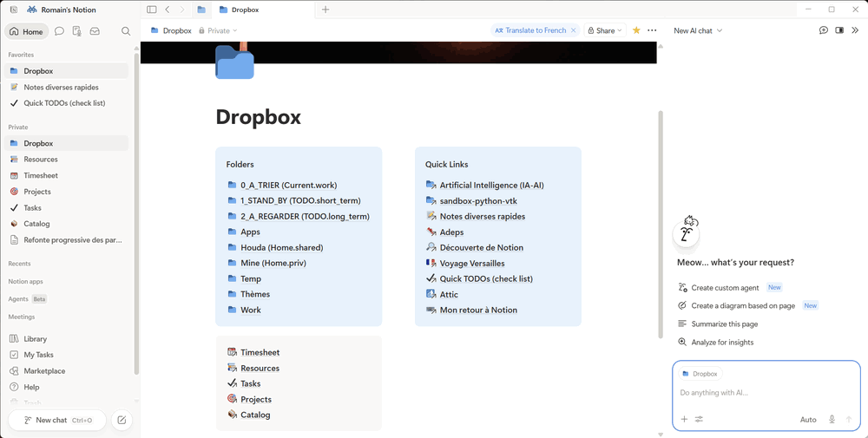868x438 pixels.
Task: Dismiss the Translate to French suggestion
Action: tap(574, 30)
